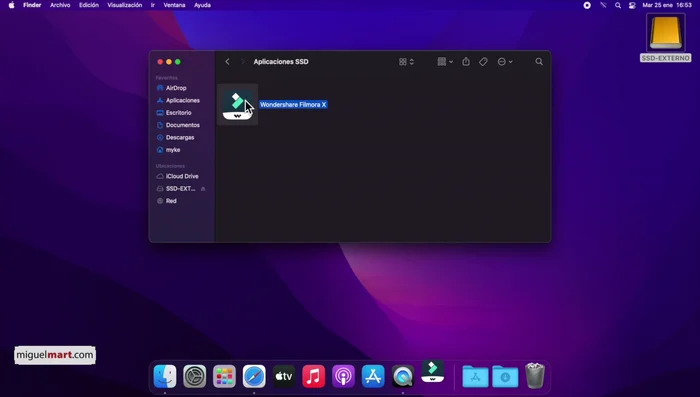Minimize the Aplicaciones SSD Finder window
The image size is (700, 397).
click(169, 62)
